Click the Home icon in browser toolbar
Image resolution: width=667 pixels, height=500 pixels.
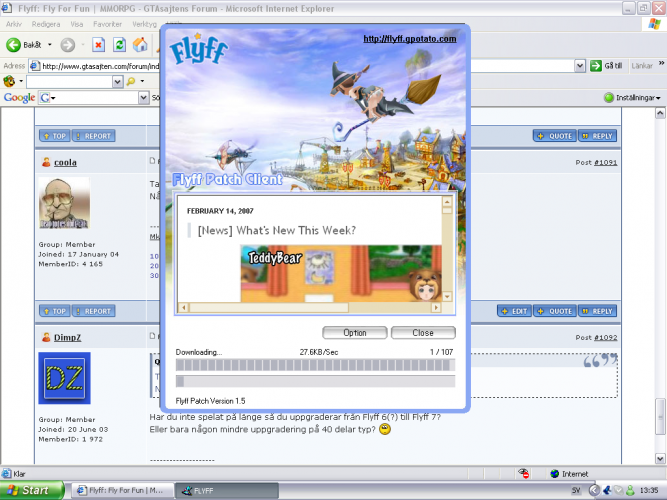(140, 44)
